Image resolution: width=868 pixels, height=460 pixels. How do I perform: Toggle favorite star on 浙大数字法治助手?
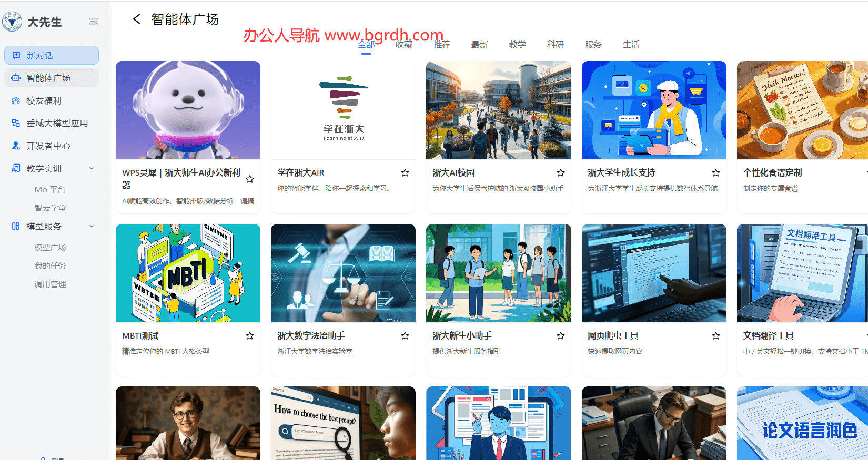coord(405,336)
